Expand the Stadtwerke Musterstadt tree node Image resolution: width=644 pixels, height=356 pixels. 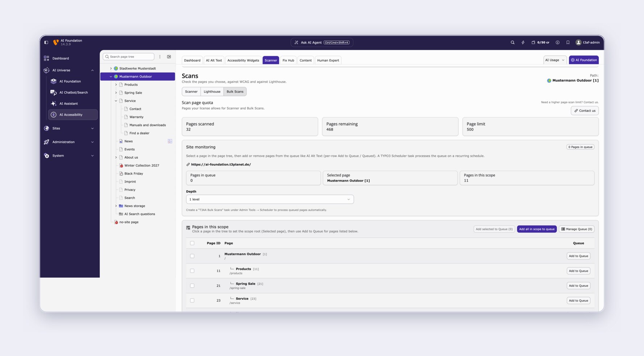[x=111, y=68]
